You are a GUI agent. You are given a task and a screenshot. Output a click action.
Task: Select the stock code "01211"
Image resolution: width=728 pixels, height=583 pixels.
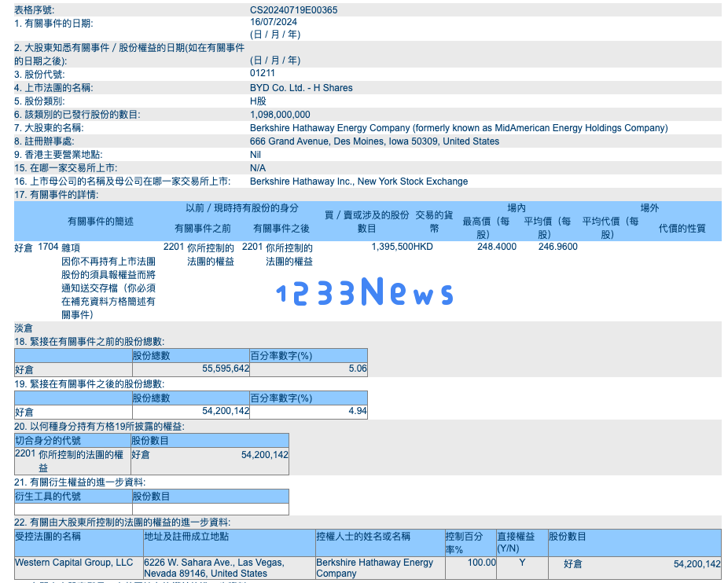coord(263,73)
